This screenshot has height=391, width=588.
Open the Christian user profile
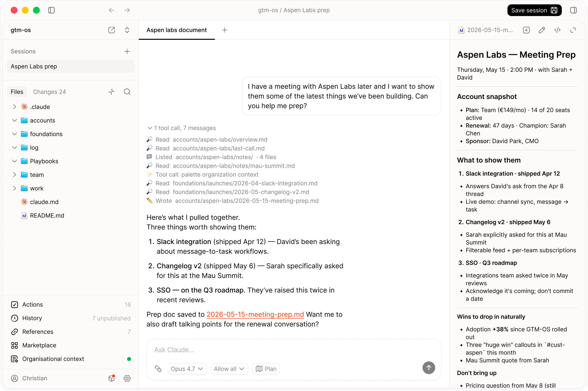point(29,378)
